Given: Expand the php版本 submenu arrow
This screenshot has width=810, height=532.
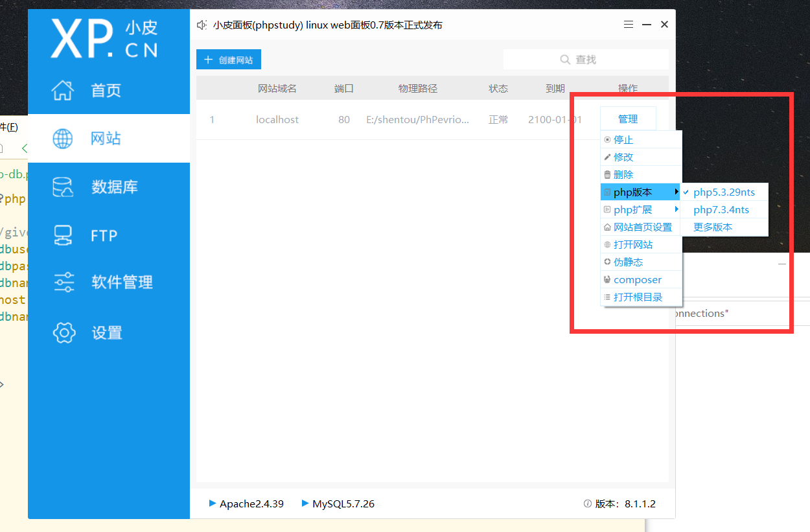Looking at the screenshot, I should [x=677, y=192].
